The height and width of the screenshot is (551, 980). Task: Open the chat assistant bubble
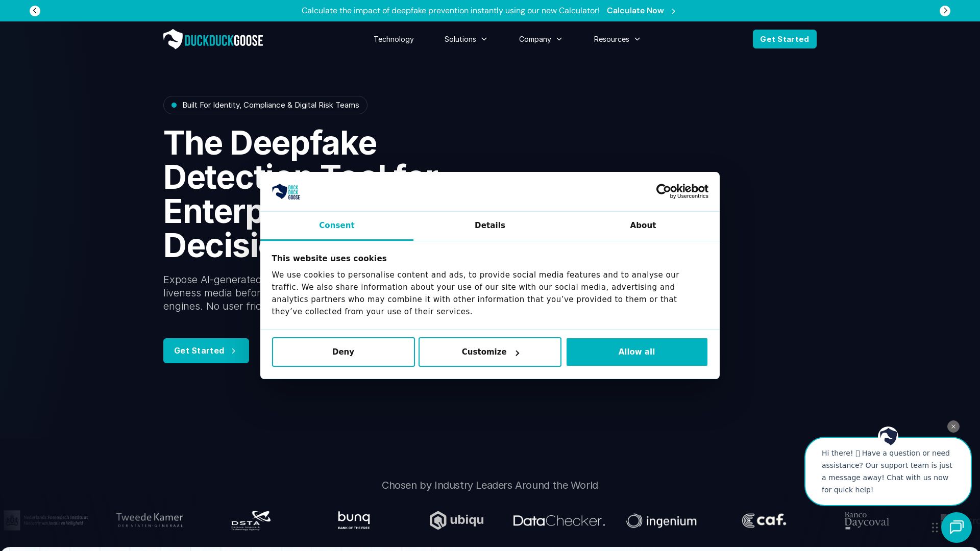tap(956, 528)
